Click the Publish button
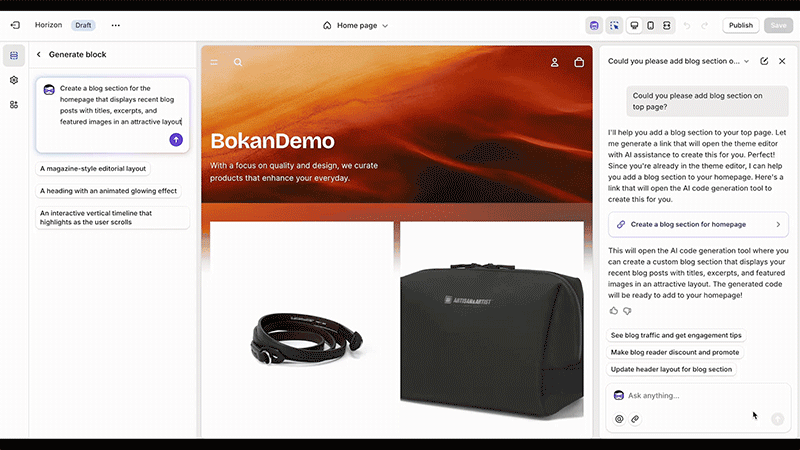Image resolution: width=800 pixels, height=450 pixels. [741, 25]
